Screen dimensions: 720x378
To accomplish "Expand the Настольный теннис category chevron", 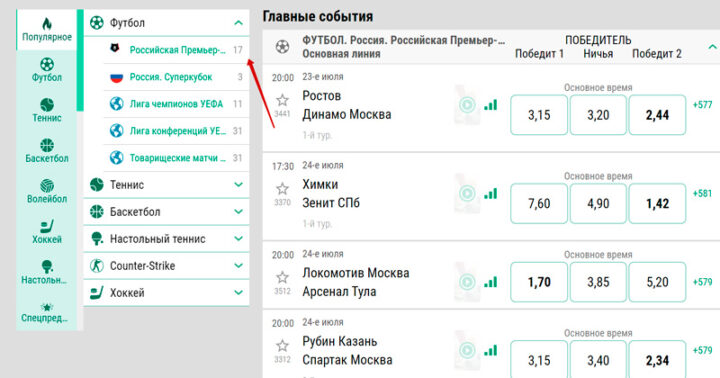I will click(x=238, y=239).
